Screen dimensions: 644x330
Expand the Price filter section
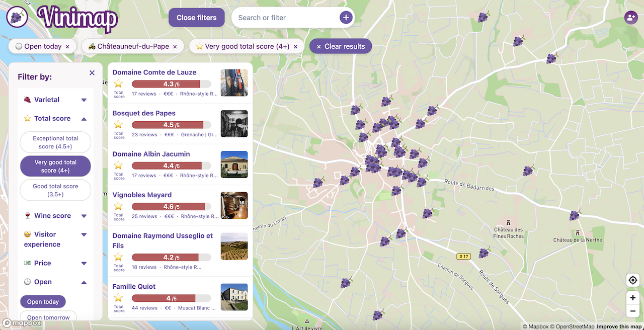point(55,263)
